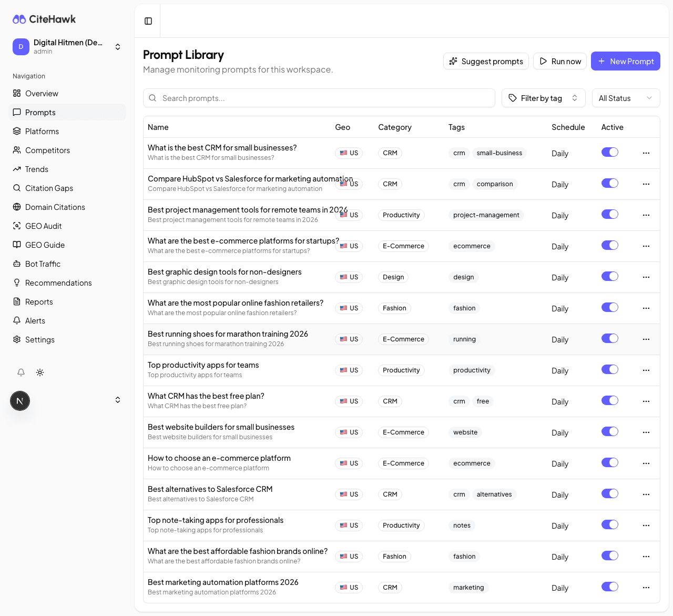This screenshot has height=616, width=673.
Task: Open Competitors page
Action: tap(67, 150)
